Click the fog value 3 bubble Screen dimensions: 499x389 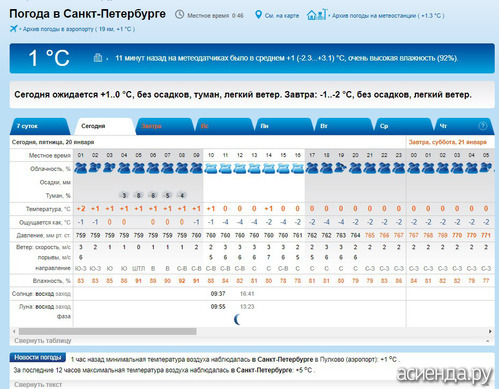pyautogui.click(x=124, y=195)
